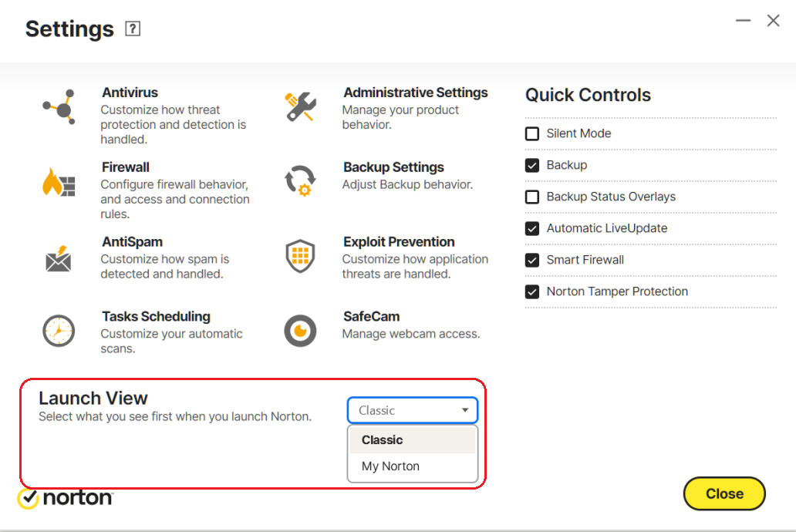
Task: Disable Automatic LiveUpdate checkbox
Action: 532,228
